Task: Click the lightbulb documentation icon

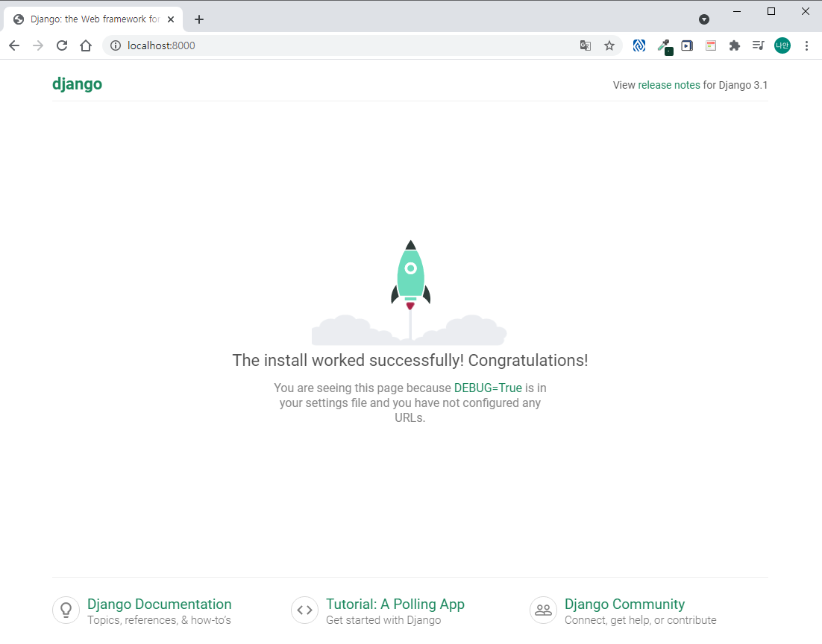Action: (x=66, y=610)
